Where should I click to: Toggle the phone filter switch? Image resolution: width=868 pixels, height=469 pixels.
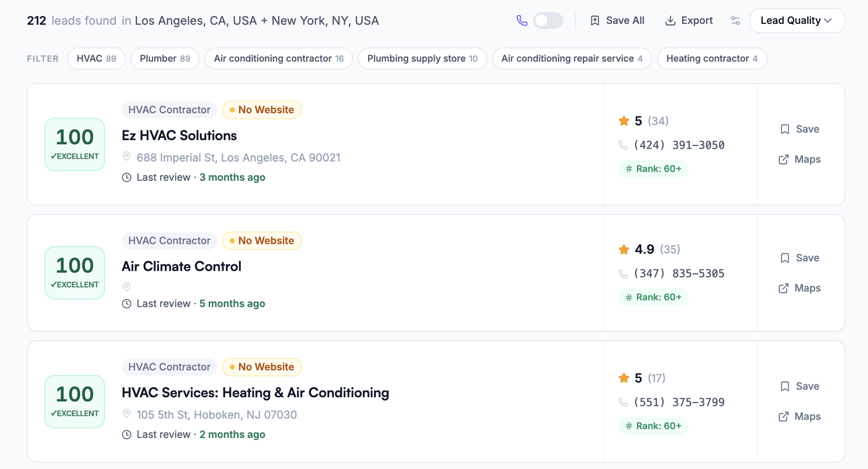(548, 21)
